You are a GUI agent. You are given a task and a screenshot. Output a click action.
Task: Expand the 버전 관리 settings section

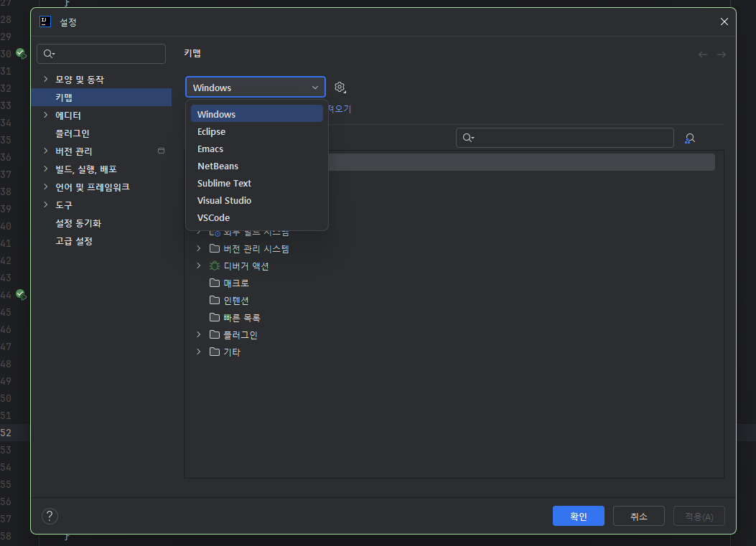[x=46, y=151]
